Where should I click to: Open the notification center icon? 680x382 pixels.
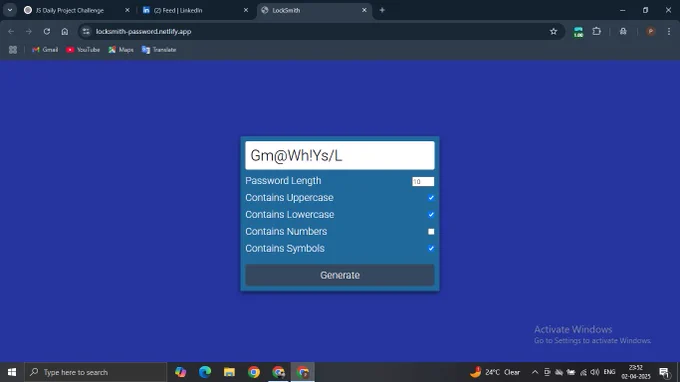664,372
